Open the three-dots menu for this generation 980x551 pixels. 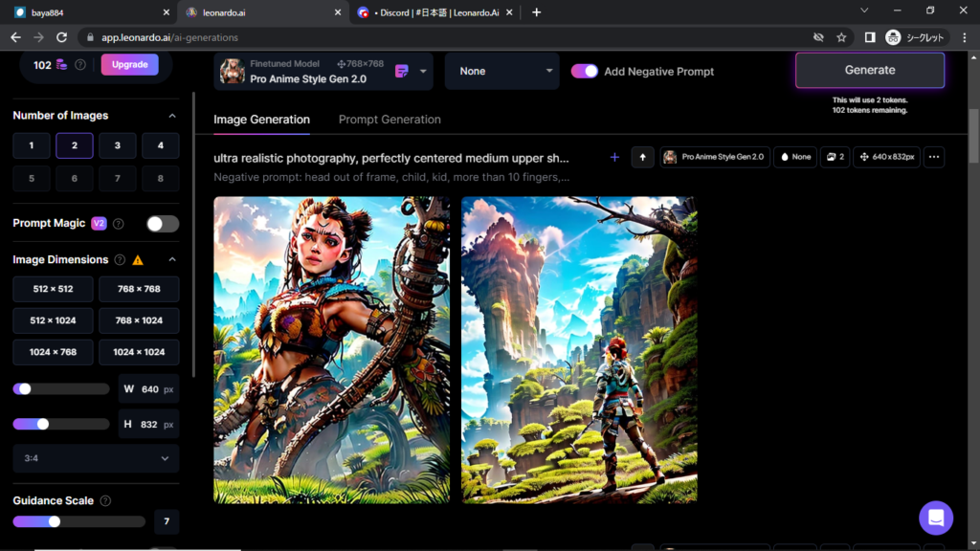click(934, 157)
